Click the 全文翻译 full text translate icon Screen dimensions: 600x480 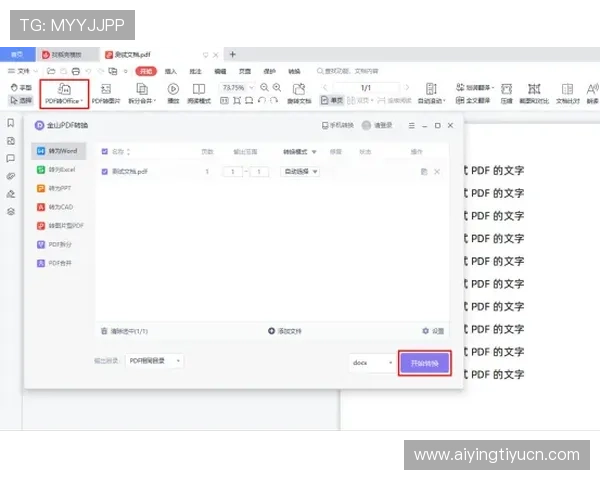[x=473, y=101]
